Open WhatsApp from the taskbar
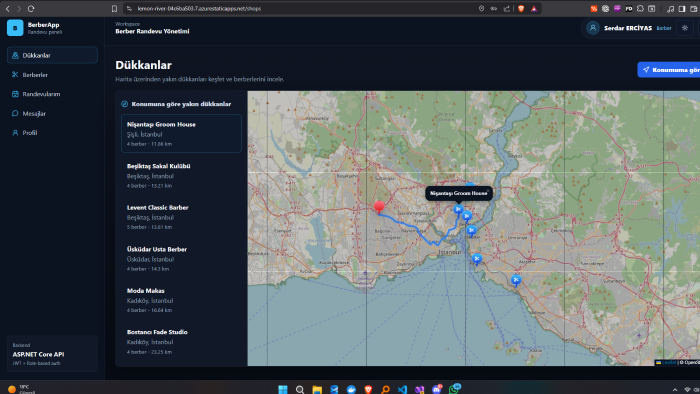Image resolution: width=700 pixels, height=394 pixels. [454, 389]
